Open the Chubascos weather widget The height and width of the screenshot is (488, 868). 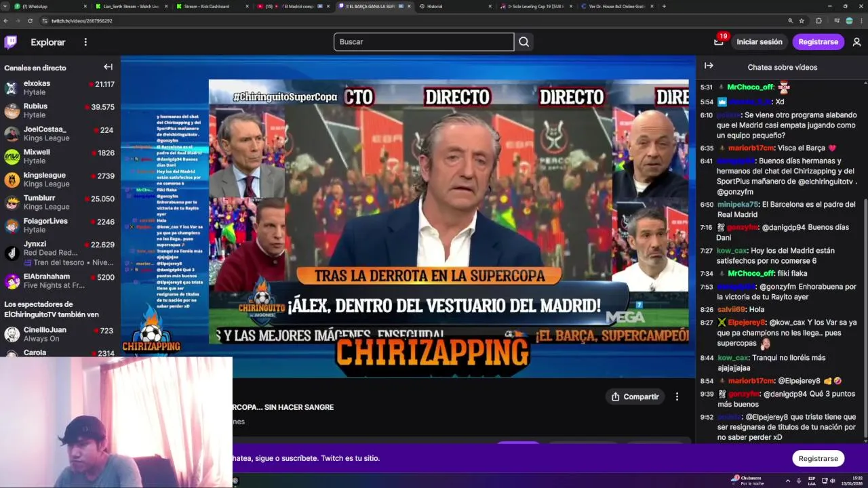click(747, 481)
